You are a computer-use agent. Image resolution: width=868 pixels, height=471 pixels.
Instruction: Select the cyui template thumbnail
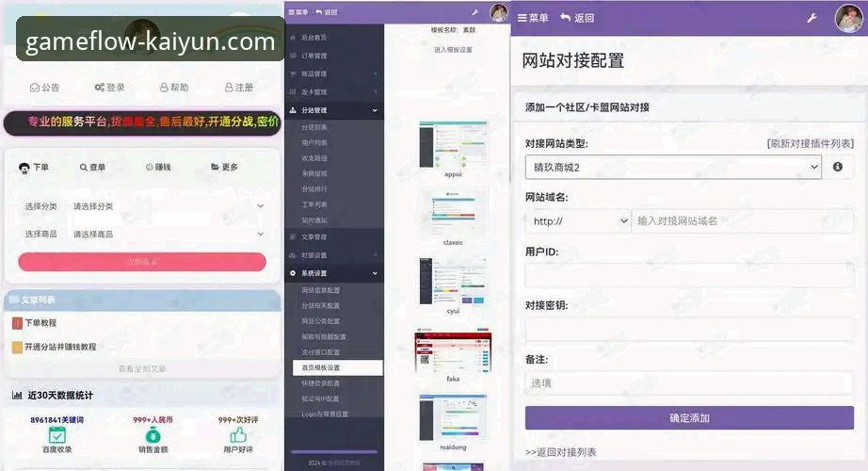click(454, 282)
